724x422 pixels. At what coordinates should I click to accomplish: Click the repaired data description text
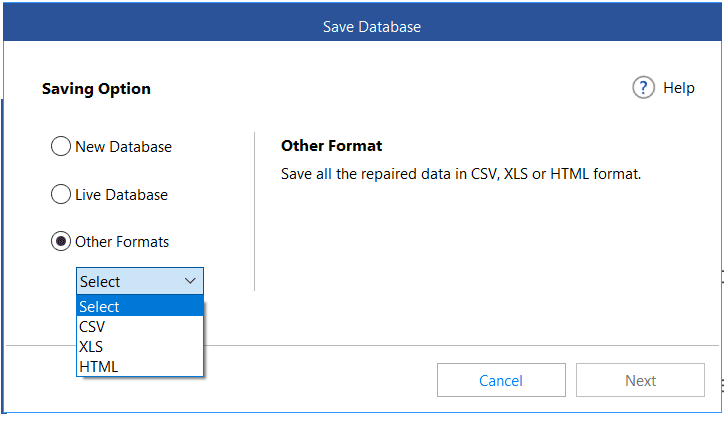coord(461,174)
